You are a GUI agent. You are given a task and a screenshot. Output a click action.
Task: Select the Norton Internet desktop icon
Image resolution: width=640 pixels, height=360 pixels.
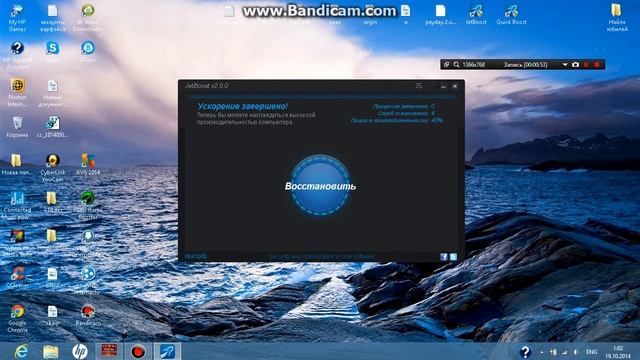[17, 93]
